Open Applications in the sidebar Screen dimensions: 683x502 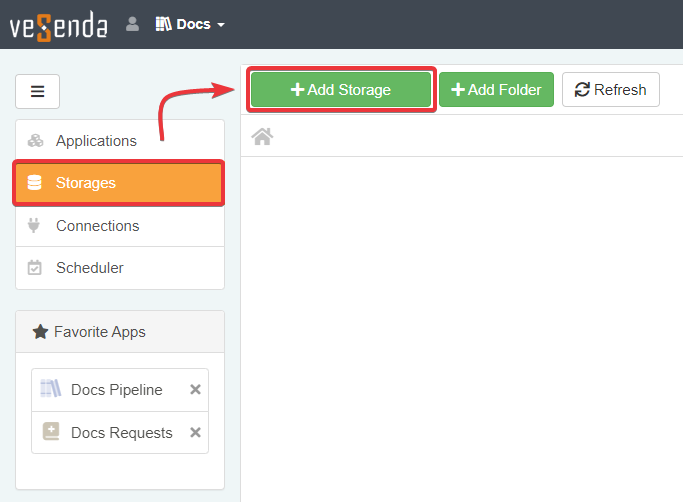click(96, 141)
